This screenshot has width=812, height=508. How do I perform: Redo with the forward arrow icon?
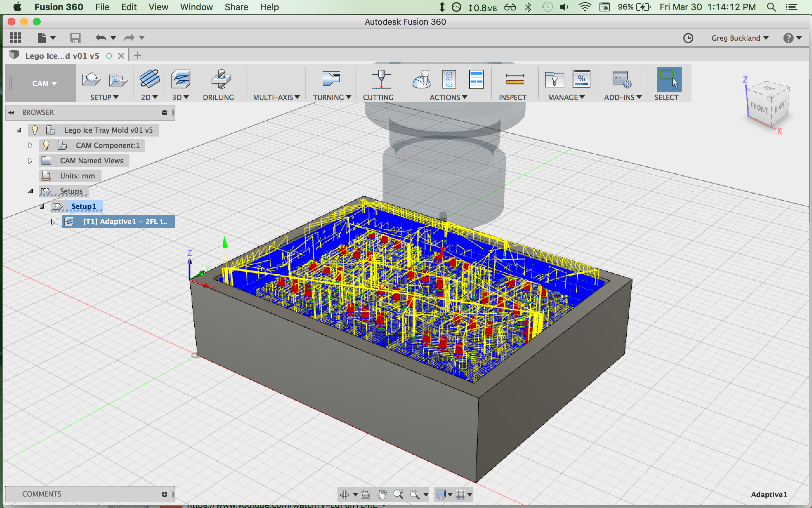[129, 38]
